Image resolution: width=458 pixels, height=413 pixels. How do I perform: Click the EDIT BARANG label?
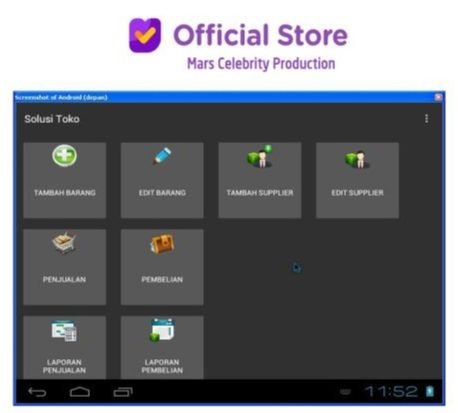162,193
